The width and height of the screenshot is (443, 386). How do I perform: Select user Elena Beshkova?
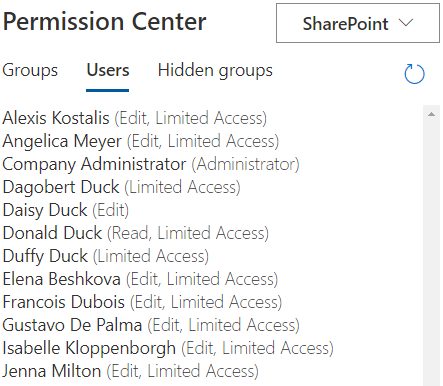(140, 279)
